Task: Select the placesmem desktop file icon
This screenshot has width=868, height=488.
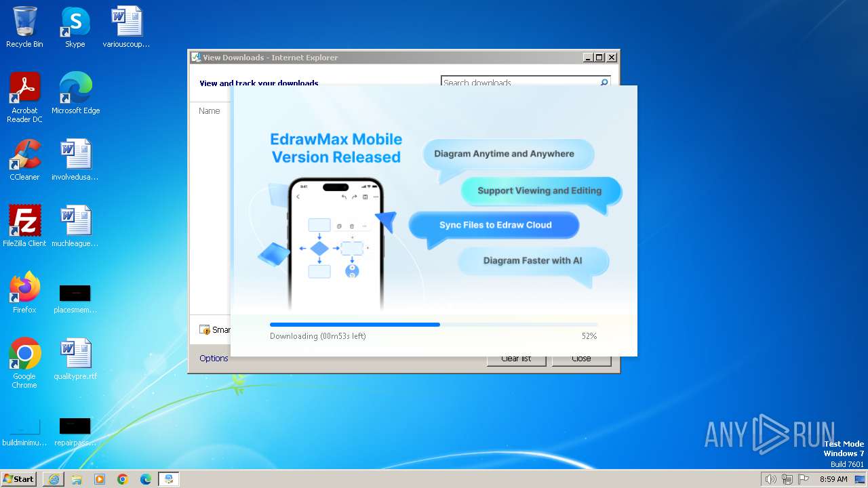Action: coord(75,298)
